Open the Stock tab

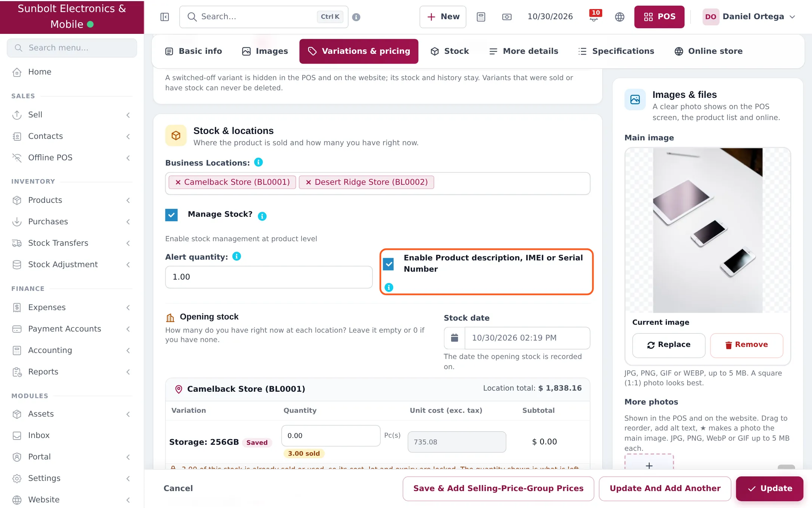tap(450, 51)
